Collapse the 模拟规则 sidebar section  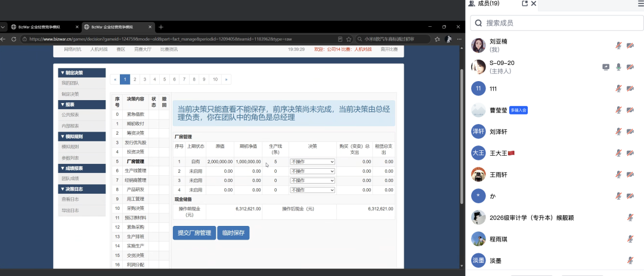point(82,137)
